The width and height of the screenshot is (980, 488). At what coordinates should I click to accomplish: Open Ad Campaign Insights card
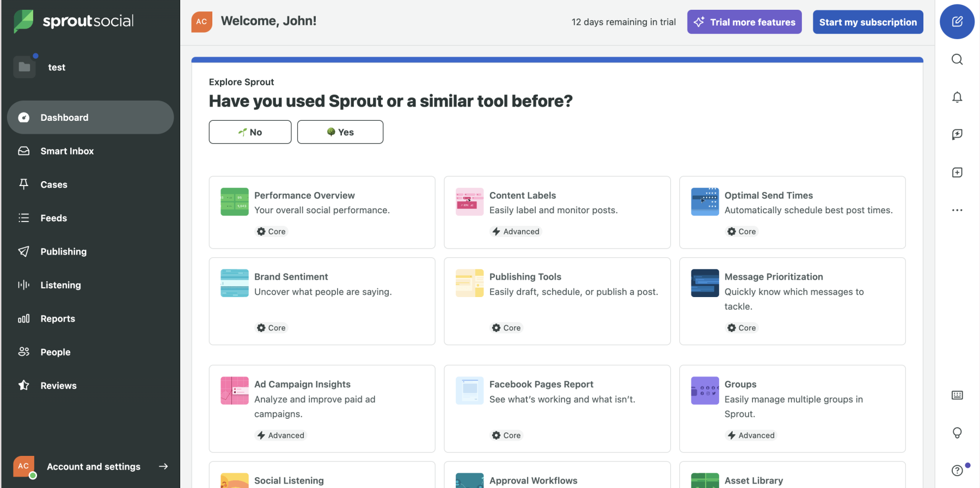click(x=322, y=409)
